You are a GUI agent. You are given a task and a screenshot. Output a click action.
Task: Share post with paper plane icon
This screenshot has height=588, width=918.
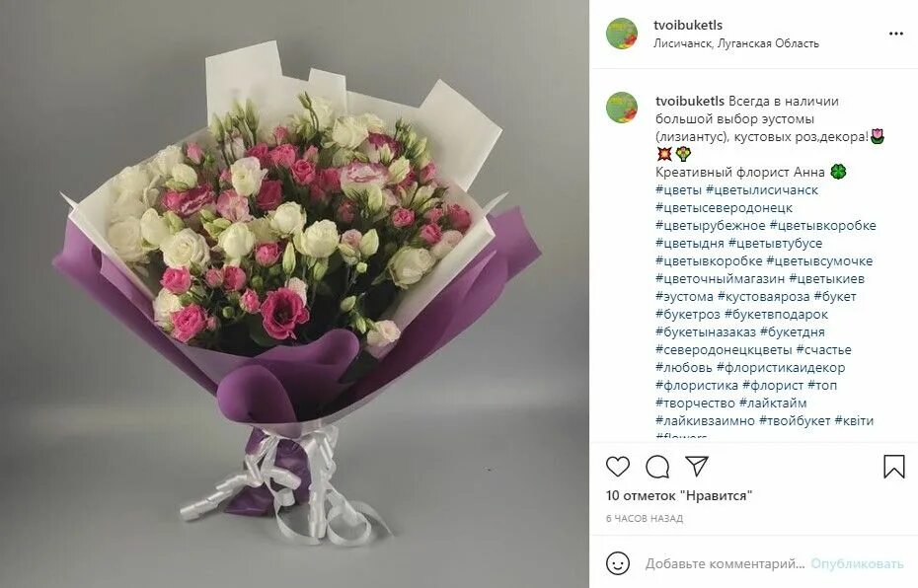coord(697,466)
